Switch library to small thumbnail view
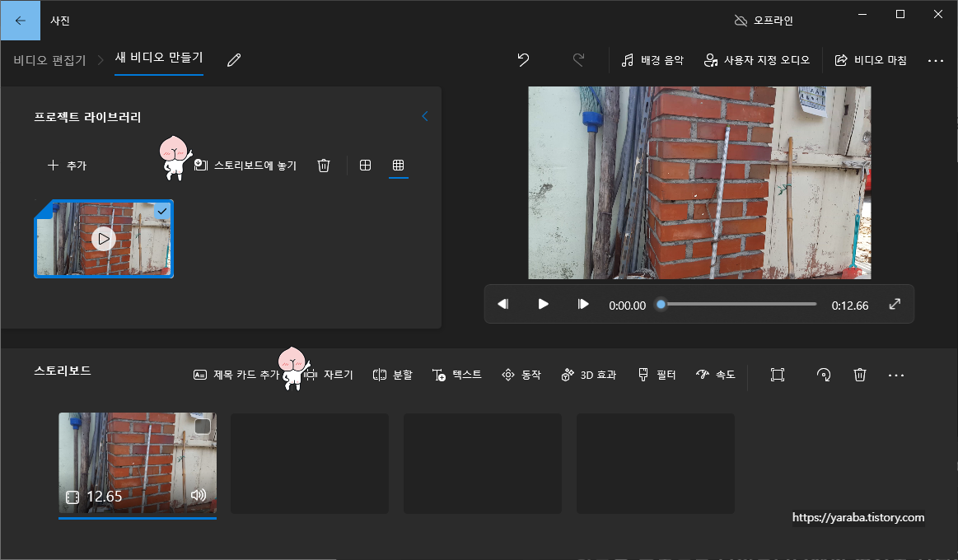Screen dimensions: 958x560 (399, 166)
